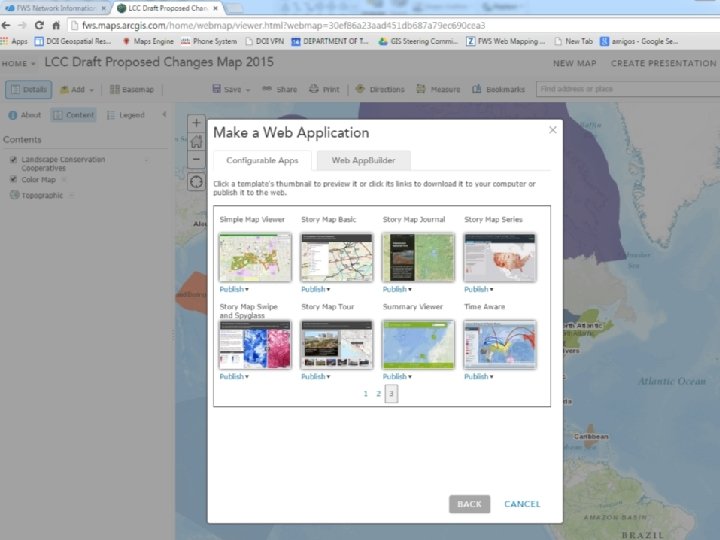Open Publish dropdown under Story Map Swipe
720x540 pixels.
tap(234, 377)
